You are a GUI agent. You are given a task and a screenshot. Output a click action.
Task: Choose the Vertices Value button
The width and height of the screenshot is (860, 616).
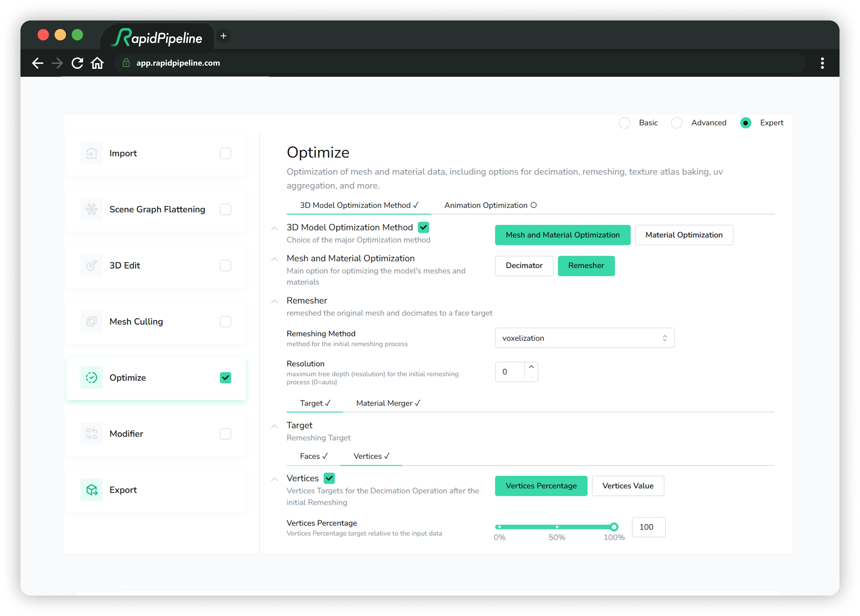pos(628,486)
